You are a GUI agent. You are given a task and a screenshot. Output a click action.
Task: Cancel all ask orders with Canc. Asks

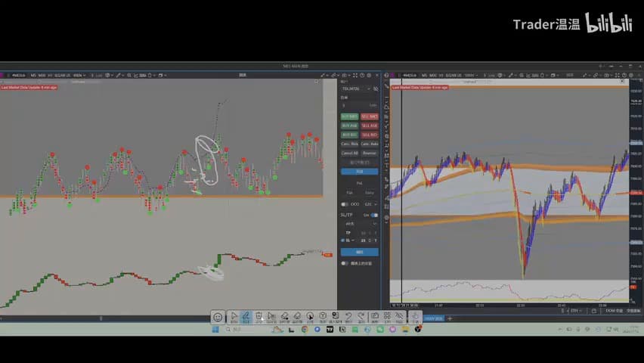(369, 144)
